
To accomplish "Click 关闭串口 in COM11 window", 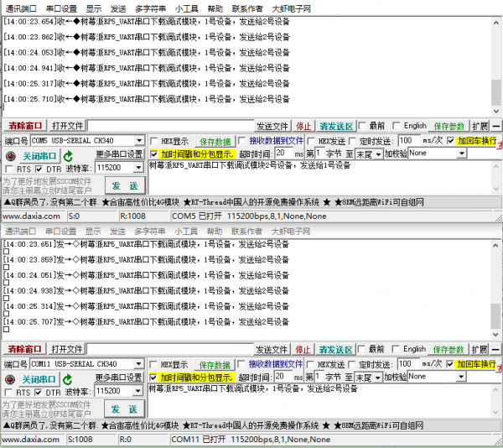I will pyautogui.click(x=39, y=380).
